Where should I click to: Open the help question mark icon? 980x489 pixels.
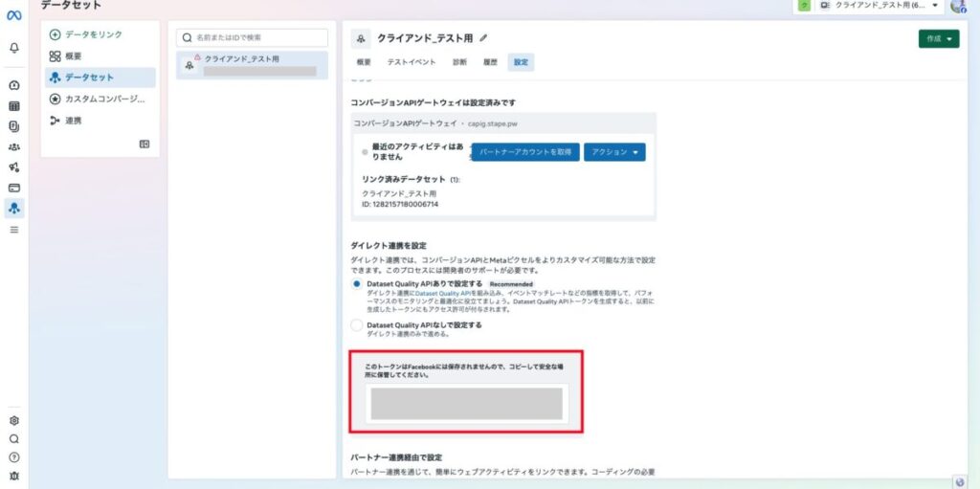[14, 457]
